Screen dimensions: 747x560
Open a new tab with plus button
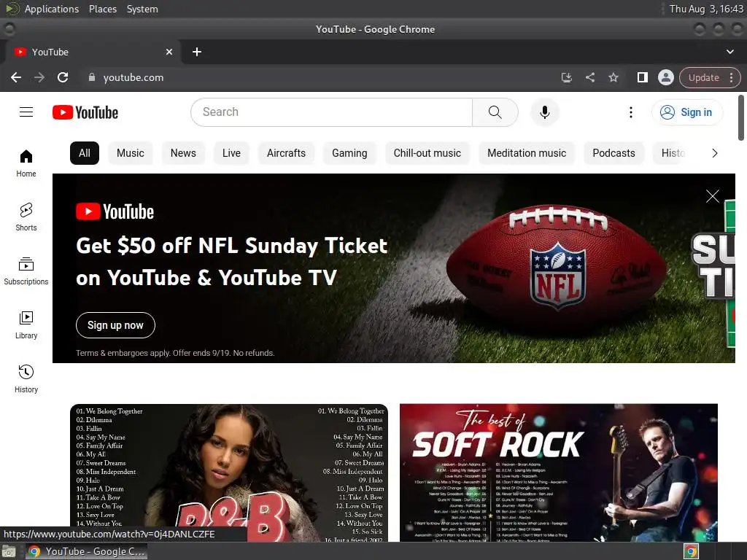click(197, 52)
